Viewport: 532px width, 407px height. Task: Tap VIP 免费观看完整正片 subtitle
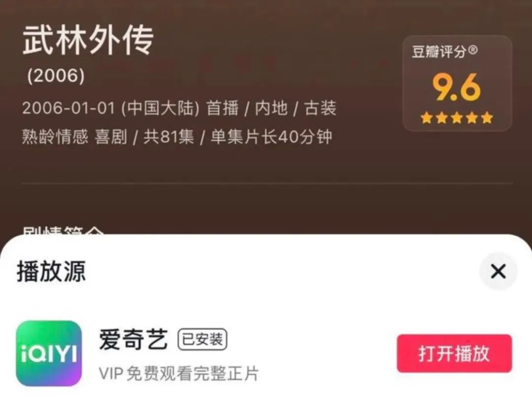(x=179, y=373)
